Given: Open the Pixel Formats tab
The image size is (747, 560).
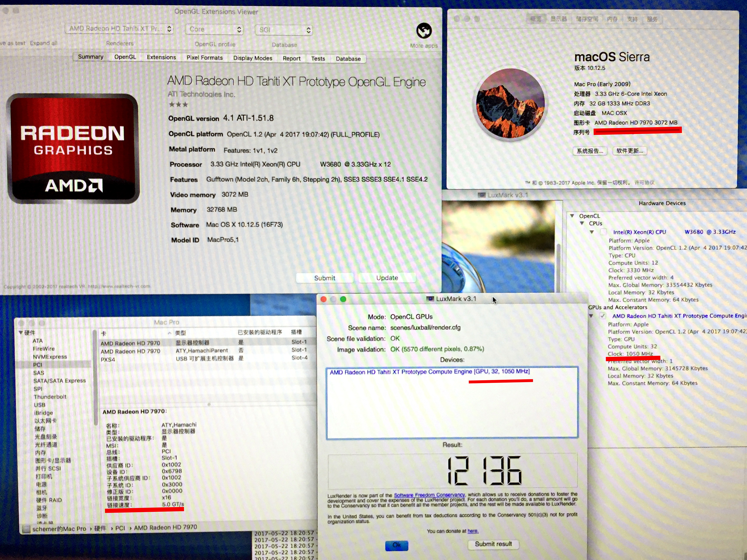Looking at the screenshot, I should [x=205, y=58].
